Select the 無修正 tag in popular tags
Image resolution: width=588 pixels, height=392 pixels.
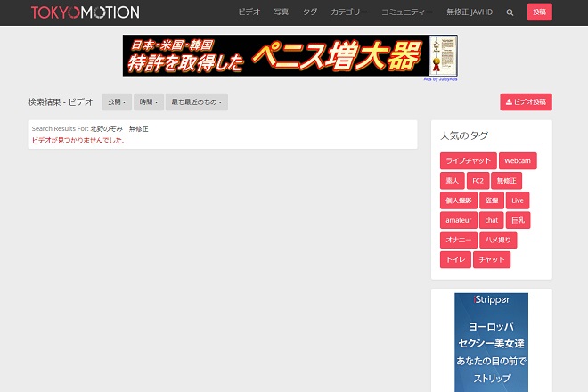click(x=506, y=181)
